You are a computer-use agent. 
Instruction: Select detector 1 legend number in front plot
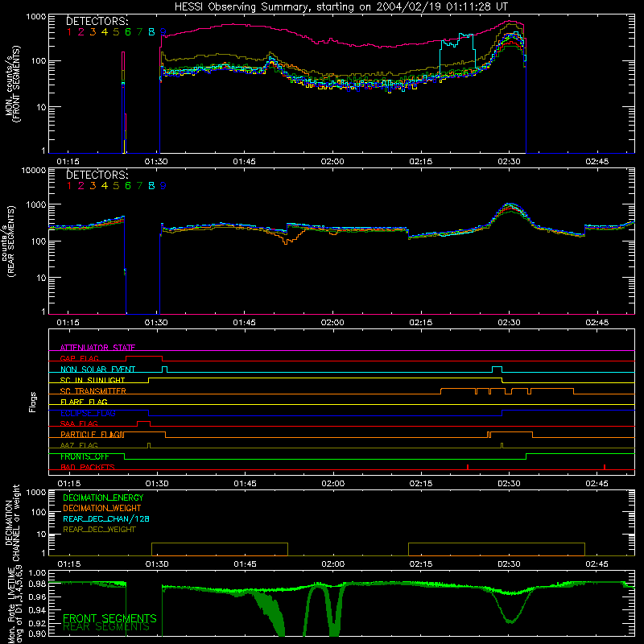click(69, 32)
